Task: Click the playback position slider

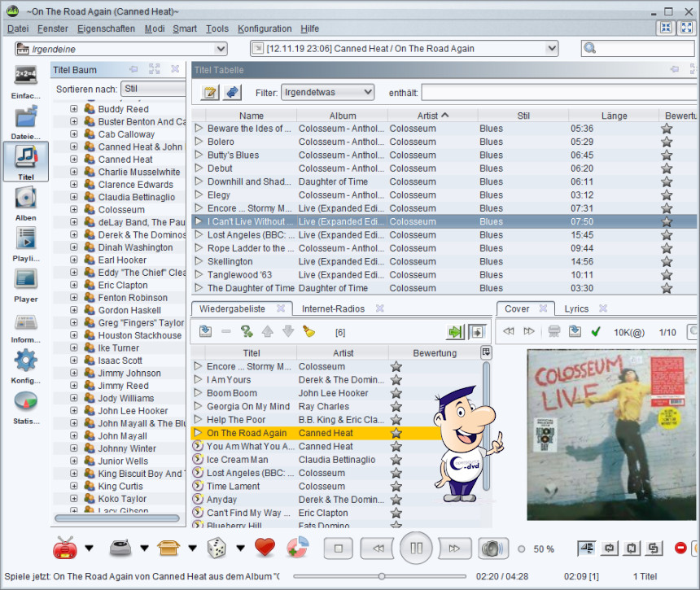Action: tap(381, 576)
